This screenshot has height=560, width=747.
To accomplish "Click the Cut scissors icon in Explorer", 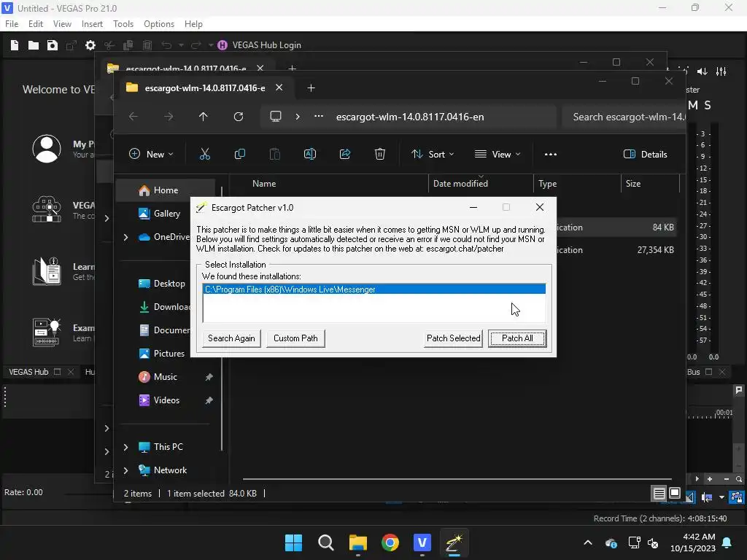I will tap(205, 155).
